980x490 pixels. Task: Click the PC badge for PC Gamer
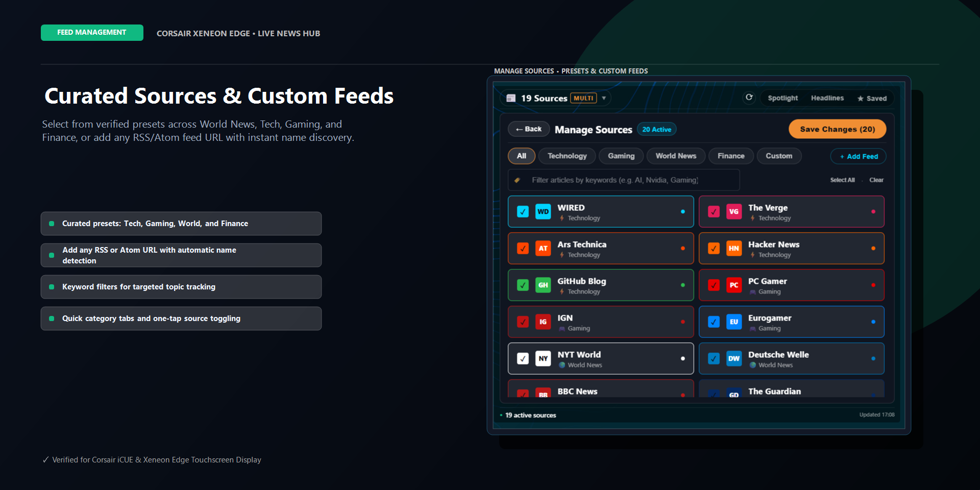pos(734,285)
